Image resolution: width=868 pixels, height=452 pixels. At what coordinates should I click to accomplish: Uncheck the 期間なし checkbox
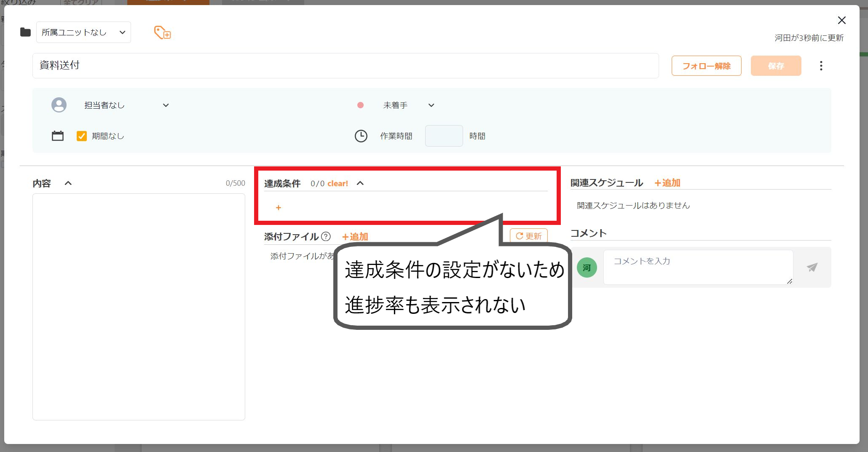click(x=82, y=136)
